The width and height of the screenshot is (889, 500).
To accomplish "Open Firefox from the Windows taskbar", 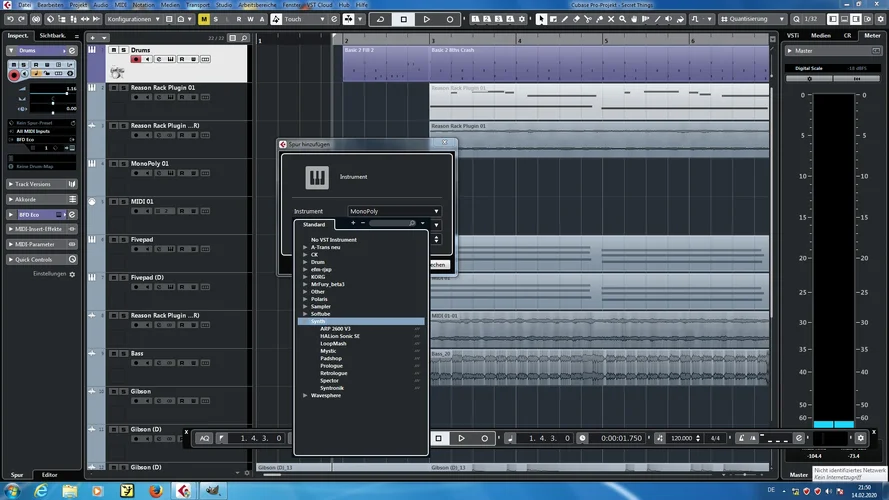I will tap(155, 490).
